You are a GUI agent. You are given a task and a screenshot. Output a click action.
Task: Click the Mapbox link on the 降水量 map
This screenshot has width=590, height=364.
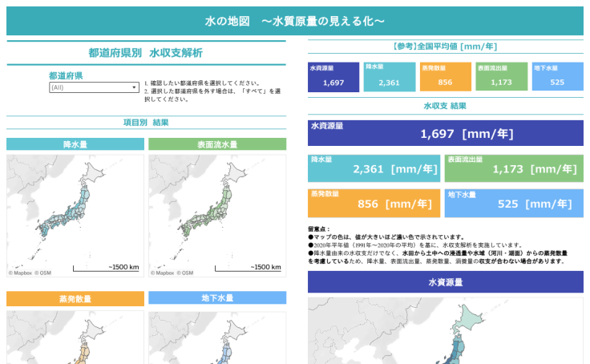[x=22, y=273]
